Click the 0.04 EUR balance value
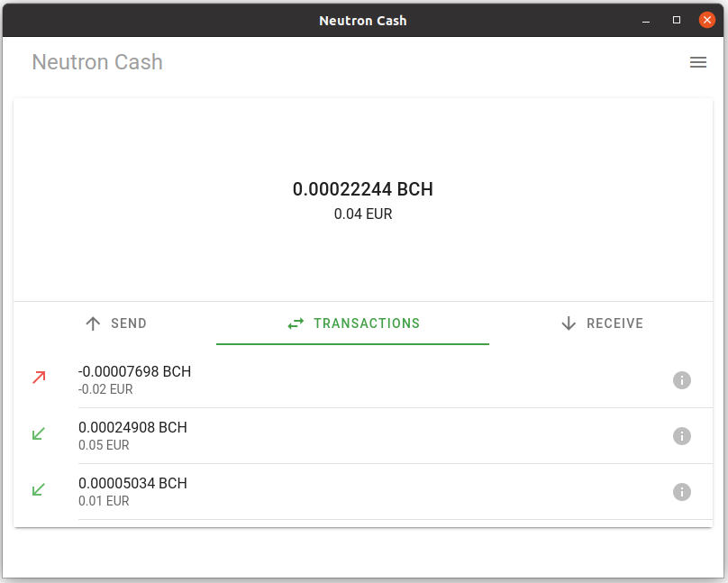This screenshot has height=583, width=728. tap(363, 214)
